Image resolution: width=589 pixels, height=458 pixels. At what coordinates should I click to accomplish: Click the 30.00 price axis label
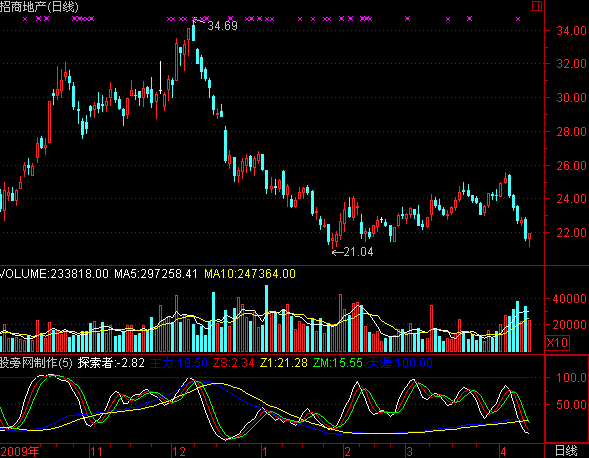click(x=571, y=98)
